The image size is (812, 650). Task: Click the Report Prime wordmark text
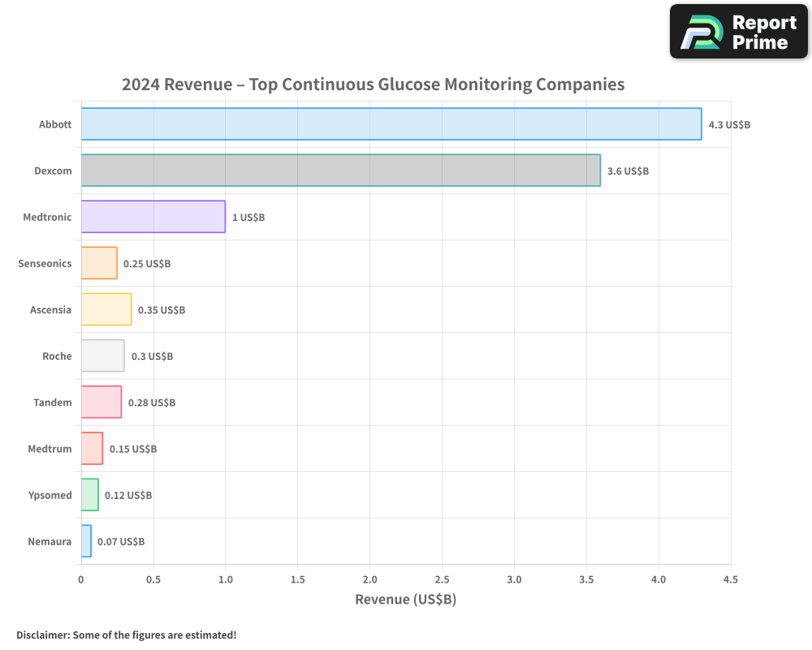click(762, 31)
